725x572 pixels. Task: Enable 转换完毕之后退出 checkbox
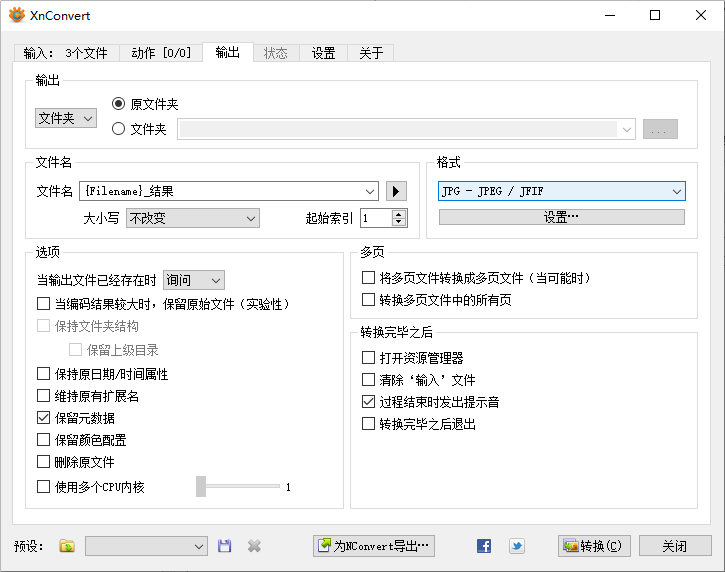tap(369, 424)
